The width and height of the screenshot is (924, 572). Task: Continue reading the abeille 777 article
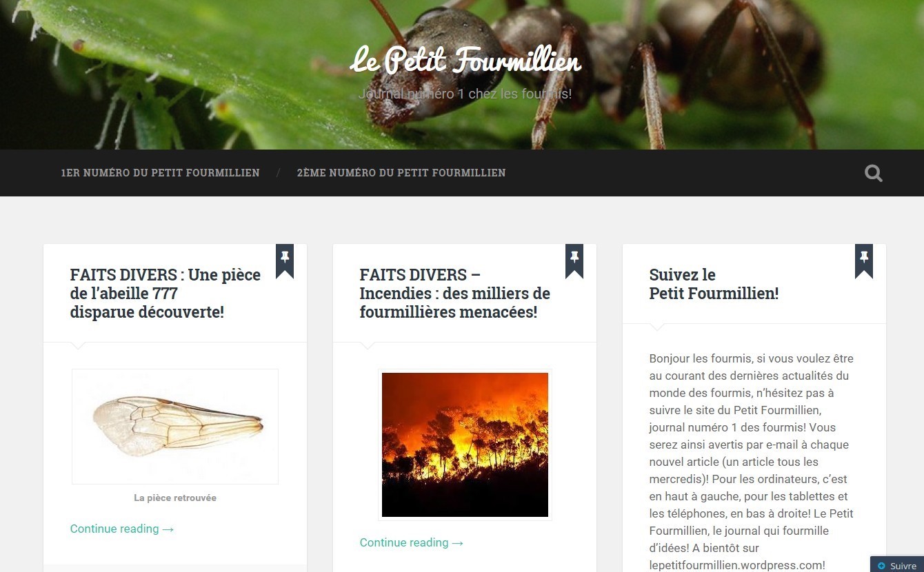122,529
